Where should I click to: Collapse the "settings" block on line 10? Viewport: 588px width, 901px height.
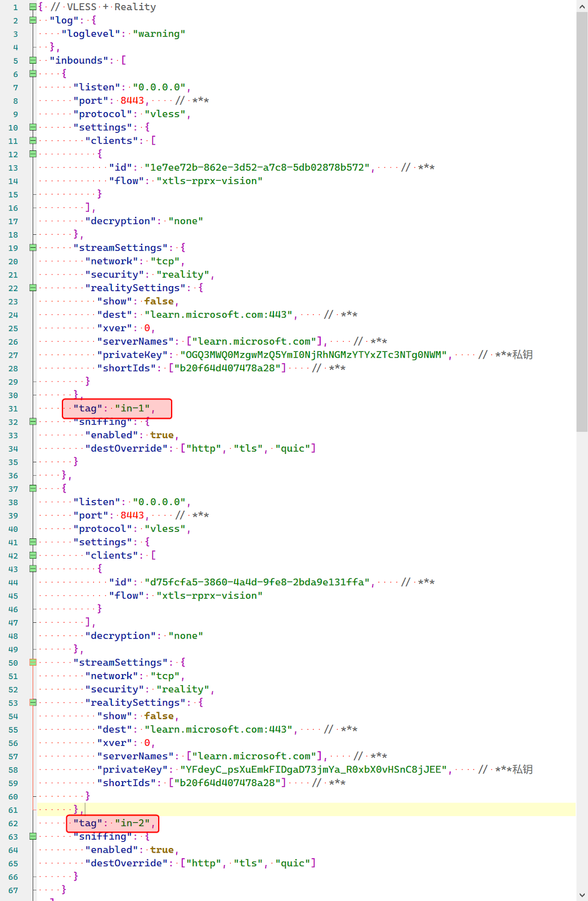pyautogui.click(x=33, y=127)
